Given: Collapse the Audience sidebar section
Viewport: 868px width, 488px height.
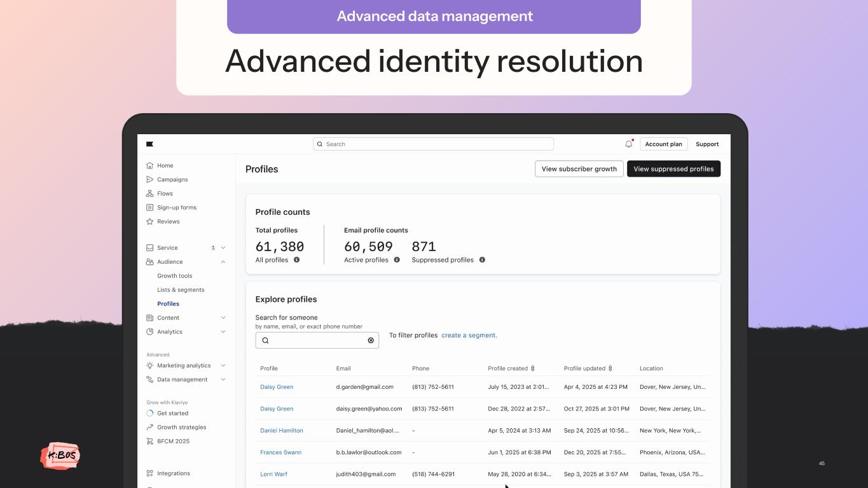Looking at the screenshot, I should pyautogui.click(x=223, y=262).
